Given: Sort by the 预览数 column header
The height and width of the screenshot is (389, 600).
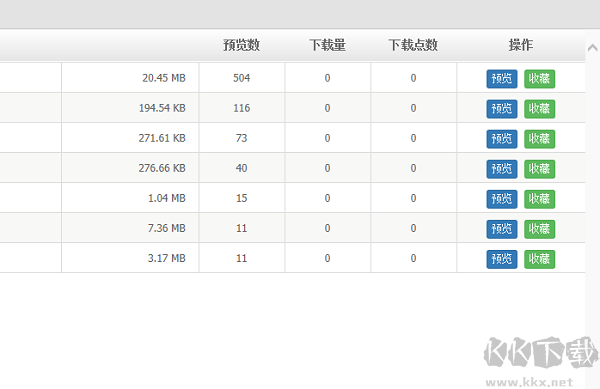Looking at the screenshot, I should point(241,45).
